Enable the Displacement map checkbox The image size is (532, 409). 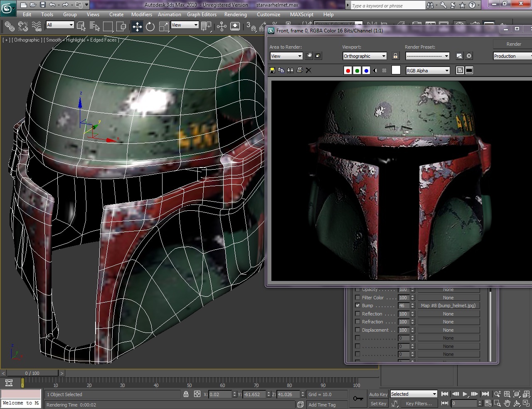(357, 330)
